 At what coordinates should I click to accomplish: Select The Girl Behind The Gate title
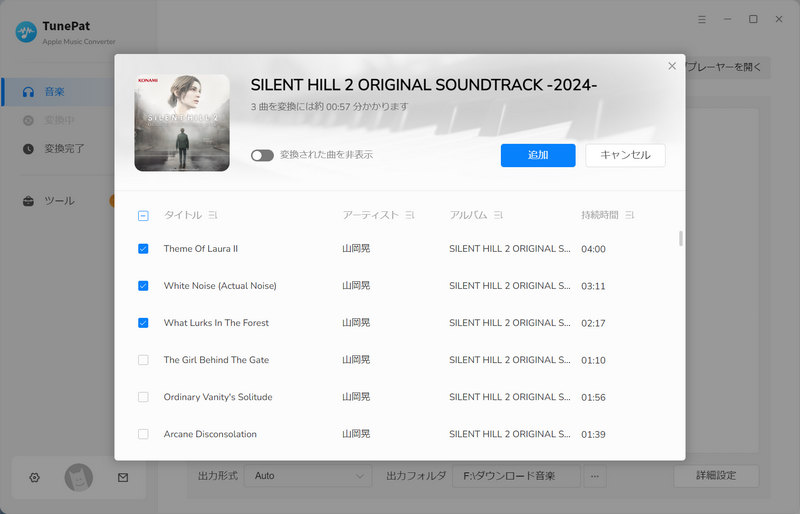click(216, 360)
